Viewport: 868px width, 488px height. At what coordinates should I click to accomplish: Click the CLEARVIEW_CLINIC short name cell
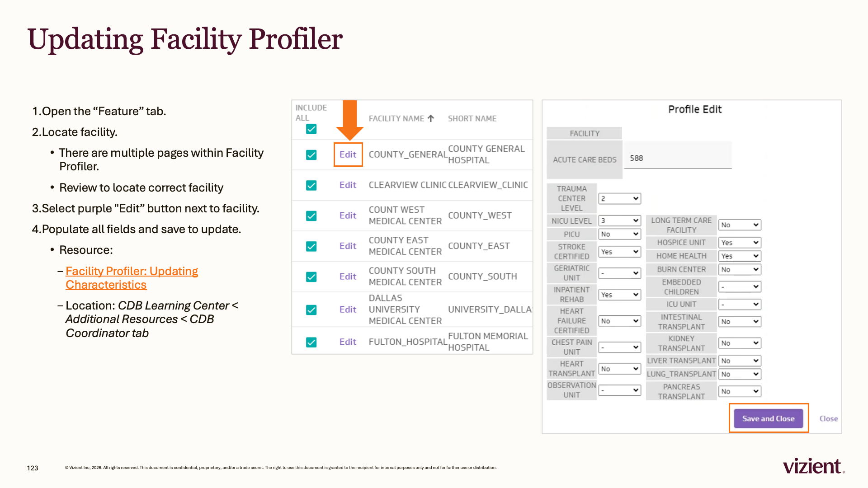click(488, 185)
